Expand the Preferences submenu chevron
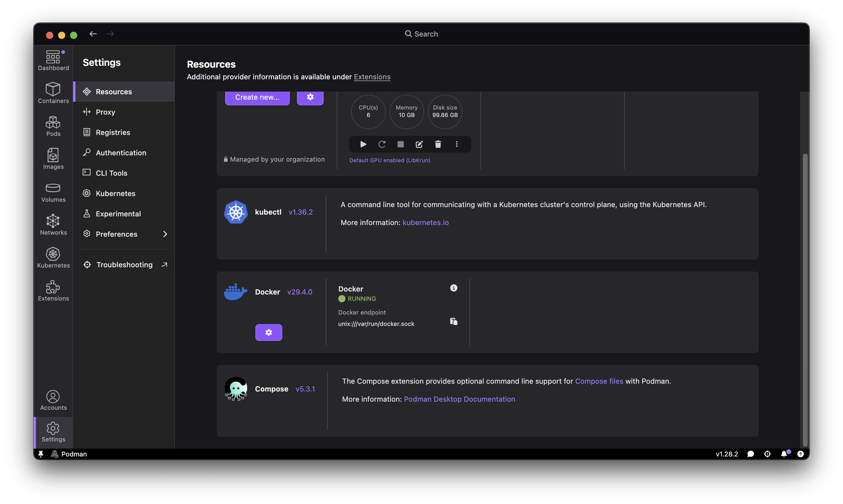This screenshot has height=504, width=843. [x=165, y=234]
